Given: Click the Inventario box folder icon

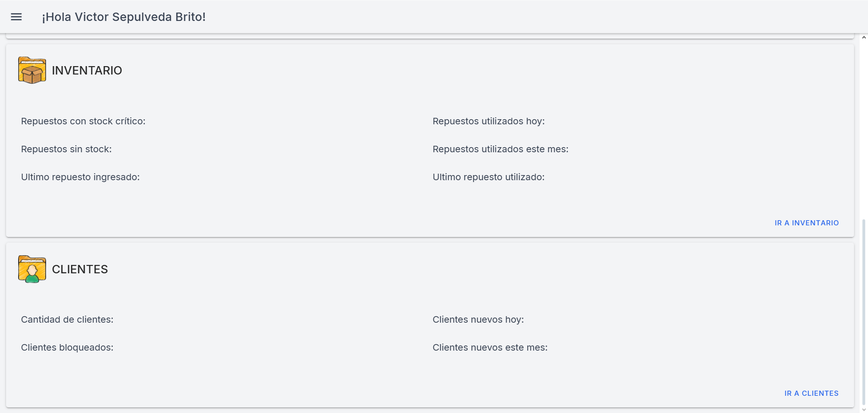Looking at the screenshot, I should 32,70.
